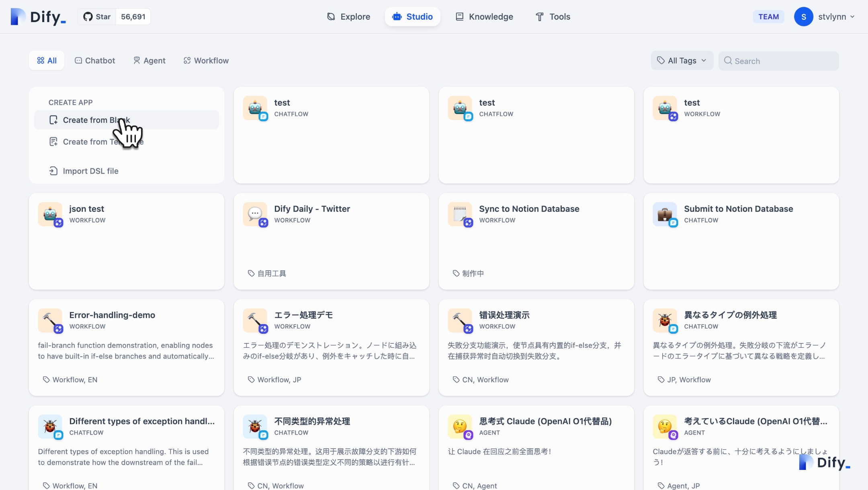This screenshot has height=490, width=868.
Task: Click Import DSL file
Action: (x=90, y=171)
